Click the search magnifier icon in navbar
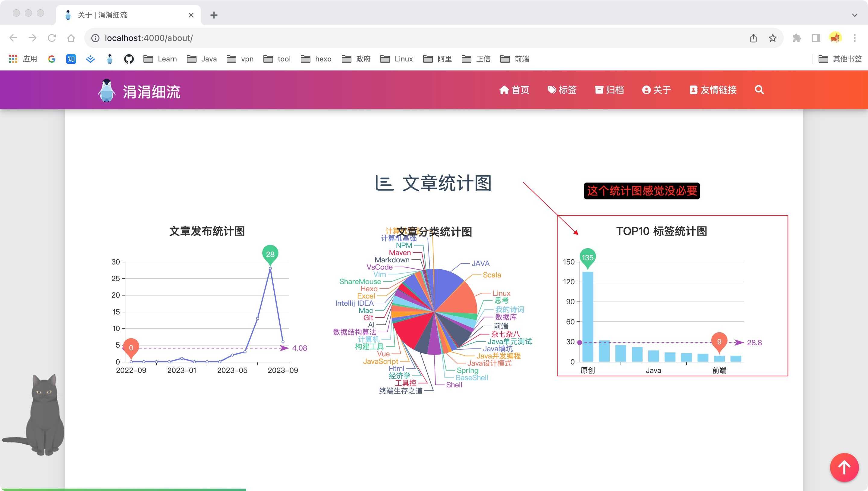868x491 pixels. coord(759,90)
